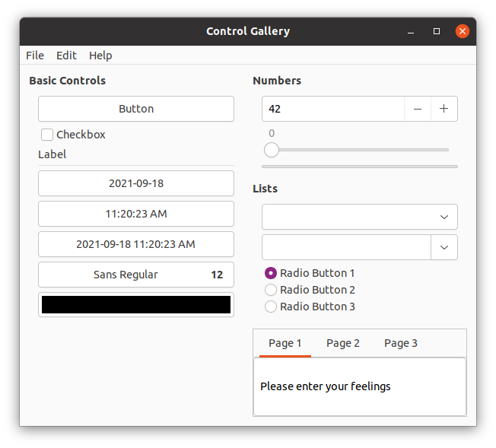This screenshot has width=496, height=448.
Task: Maximize the Control Gallery window
Action: [x=437, y=31]
